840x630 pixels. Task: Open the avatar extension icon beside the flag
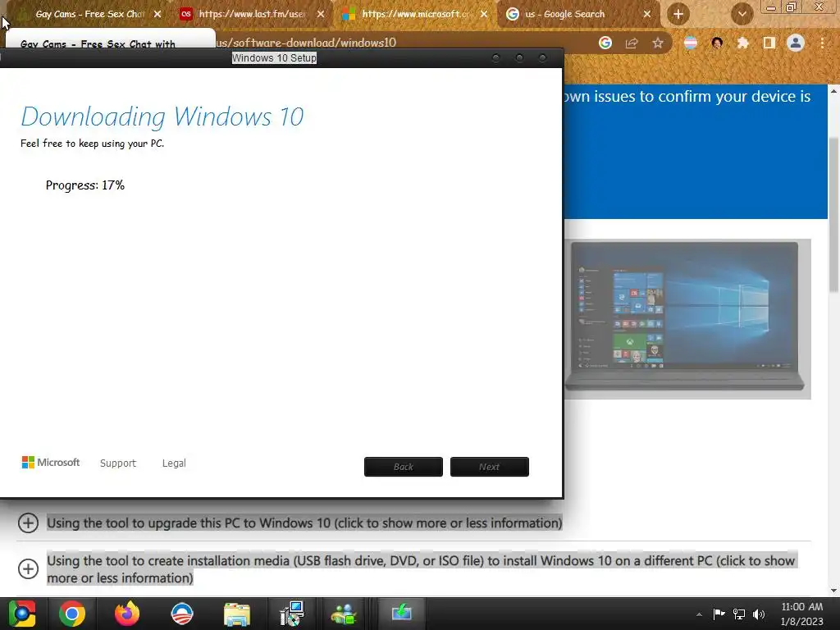717,43
